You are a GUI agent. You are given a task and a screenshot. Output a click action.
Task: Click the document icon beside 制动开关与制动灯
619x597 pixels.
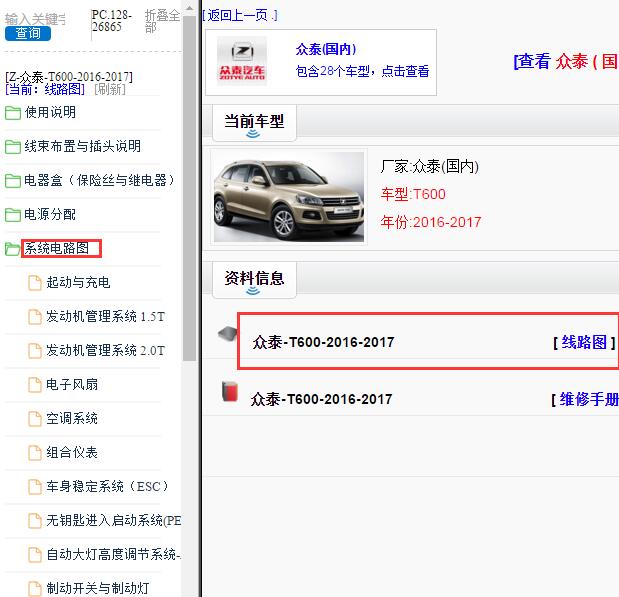tap(35, 588)
